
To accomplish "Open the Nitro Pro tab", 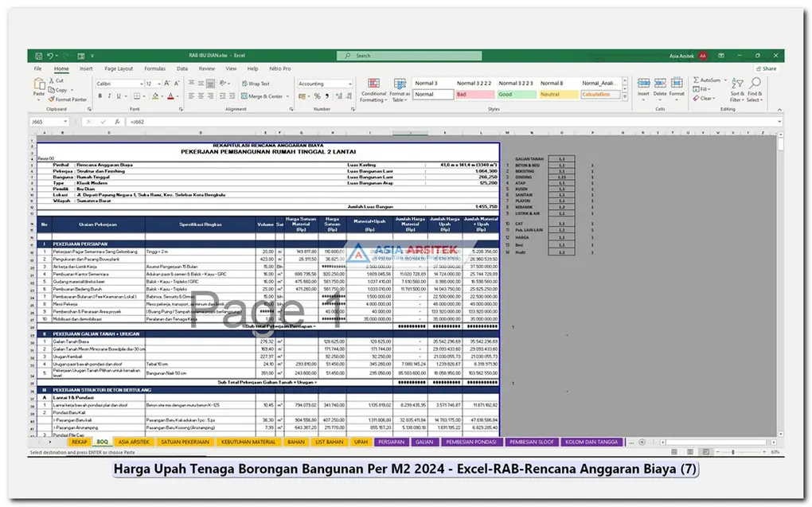I will (279, 69).
